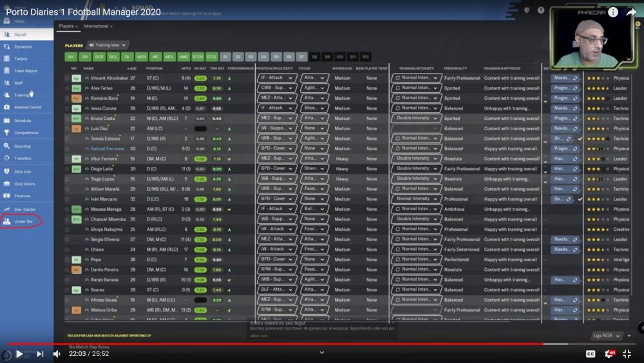This screenshot has width=644, height=363.
Task: Open the Squad sidebar item
Action: (x=26, y=35)
